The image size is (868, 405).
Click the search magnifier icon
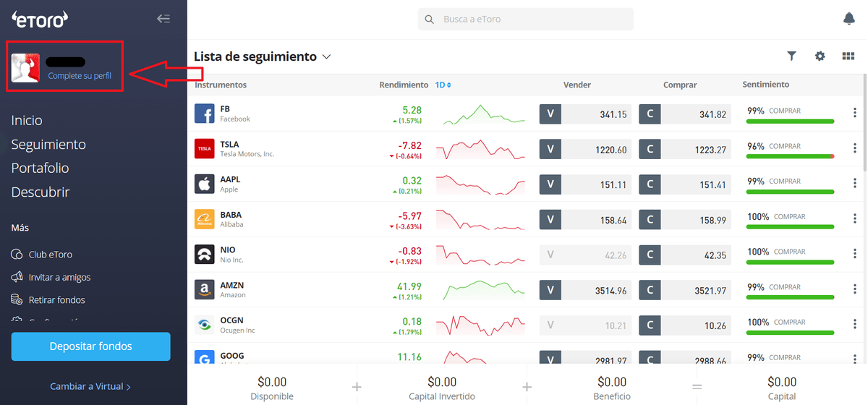pos(430,20)
